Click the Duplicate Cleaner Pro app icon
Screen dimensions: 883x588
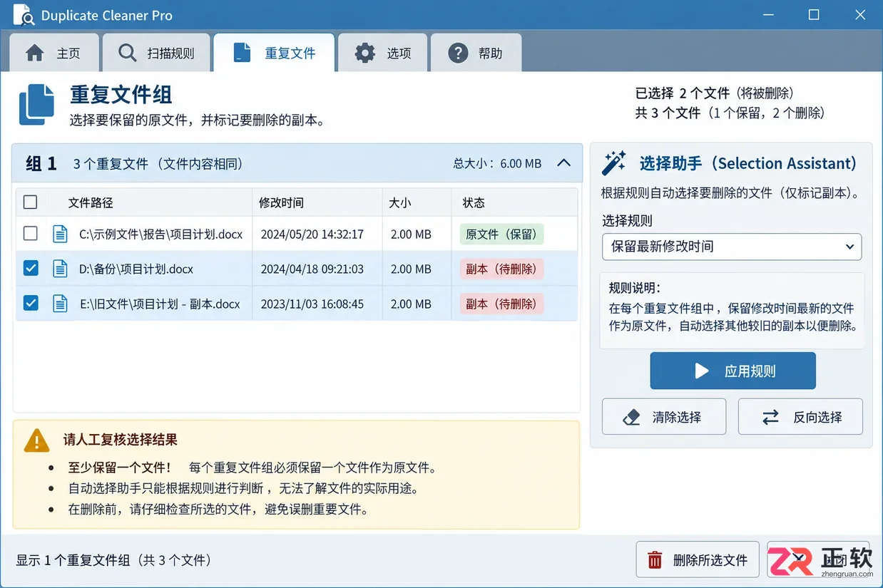tap(24, 15)
